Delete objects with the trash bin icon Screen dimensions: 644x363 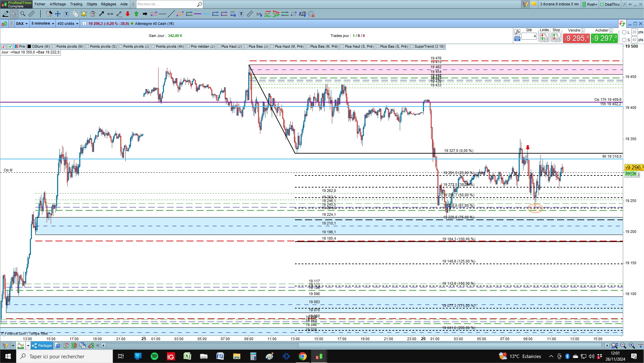click(x=93, y=14)
